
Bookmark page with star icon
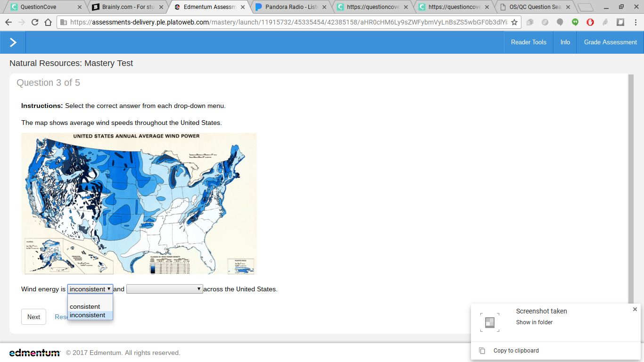click(x=514, y=22)
